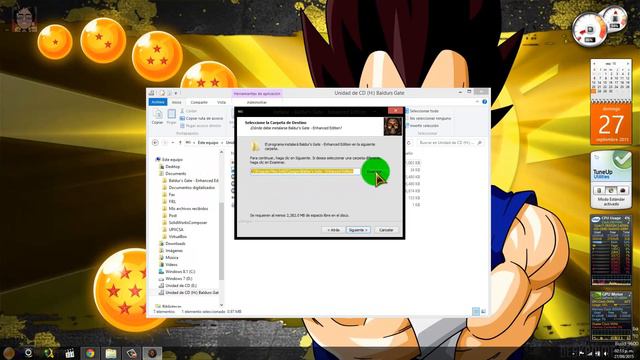Click Seleccionar todo in ribbon
Image resolution: width=640 pixels, height=360 pixels.
point(423,111)
